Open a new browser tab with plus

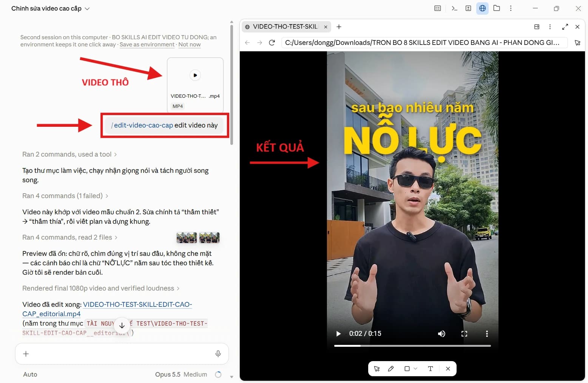tap(339, 27)
